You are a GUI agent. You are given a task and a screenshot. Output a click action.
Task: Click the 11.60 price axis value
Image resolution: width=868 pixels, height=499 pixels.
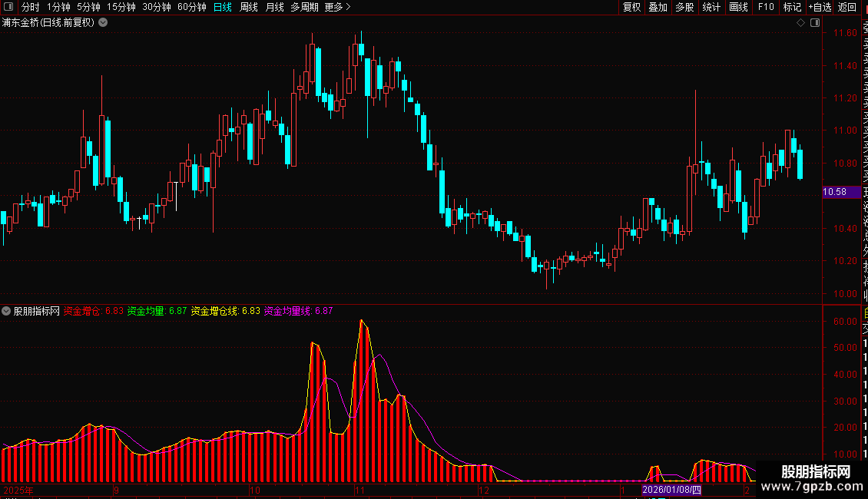tap(845, 33)
